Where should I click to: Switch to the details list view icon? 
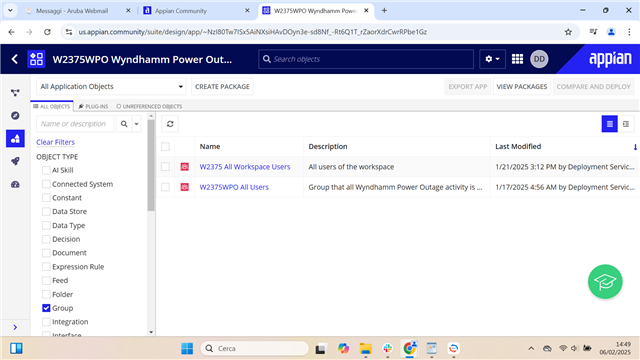point(626,124)
